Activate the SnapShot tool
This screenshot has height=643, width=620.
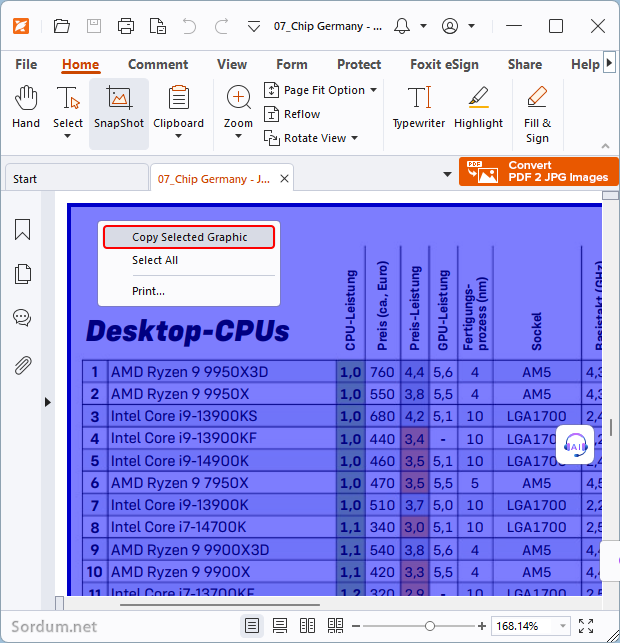point(119,108)
